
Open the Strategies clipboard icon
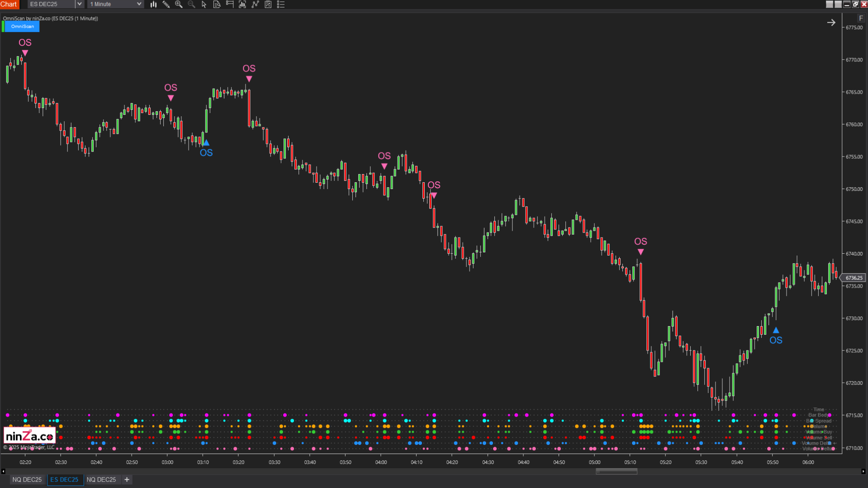268,4
